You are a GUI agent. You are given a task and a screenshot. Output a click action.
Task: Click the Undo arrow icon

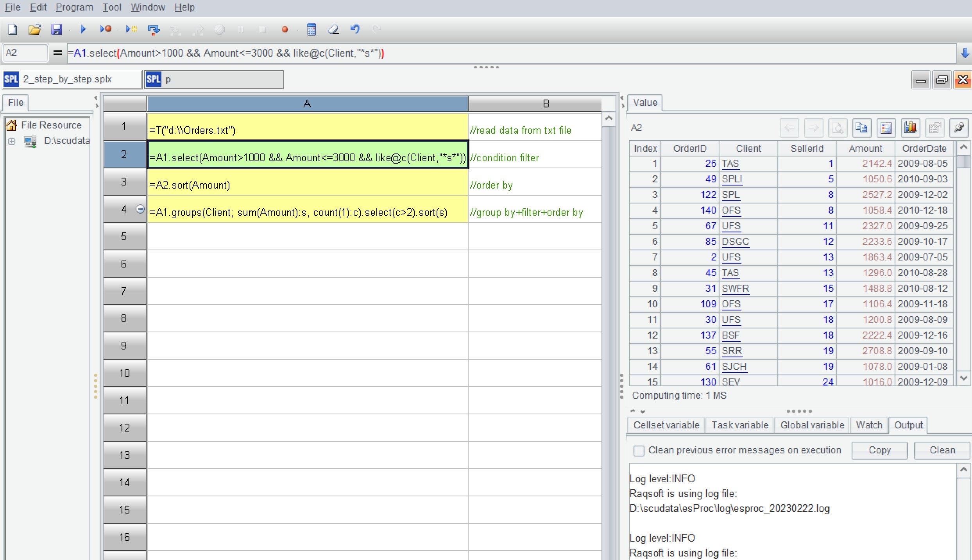tap(355, 29)
